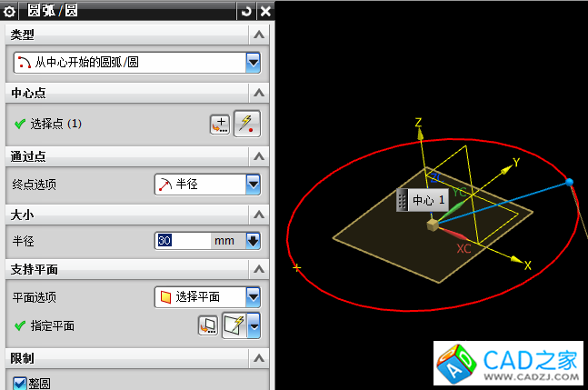Image resolution: width=588 pixels, height=390 pixels.
Task: Open the 终点选项 dropdown
Action: click(x=254, y=185)
